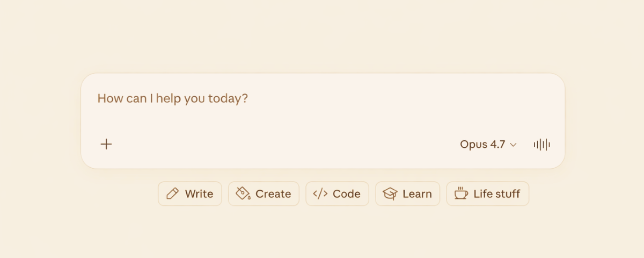Open the Opus 4.7 model selector

(488, 144)
